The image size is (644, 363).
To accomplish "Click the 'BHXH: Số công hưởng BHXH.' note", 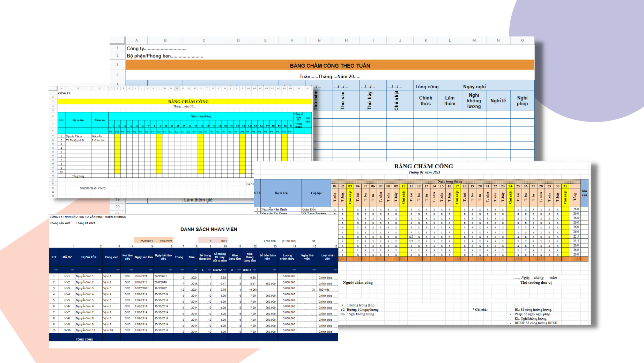I will [536, 323].
